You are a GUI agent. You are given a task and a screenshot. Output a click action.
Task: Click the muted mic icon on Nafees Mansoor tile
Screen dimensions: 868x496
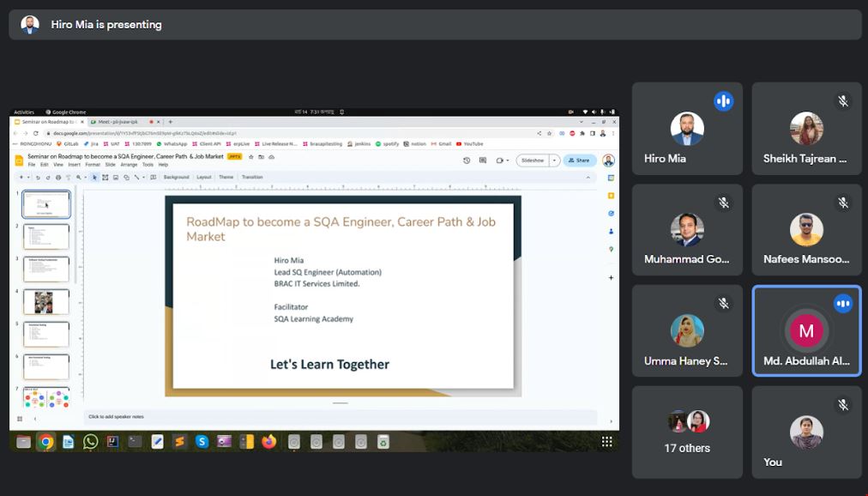[x=843, y=203]
